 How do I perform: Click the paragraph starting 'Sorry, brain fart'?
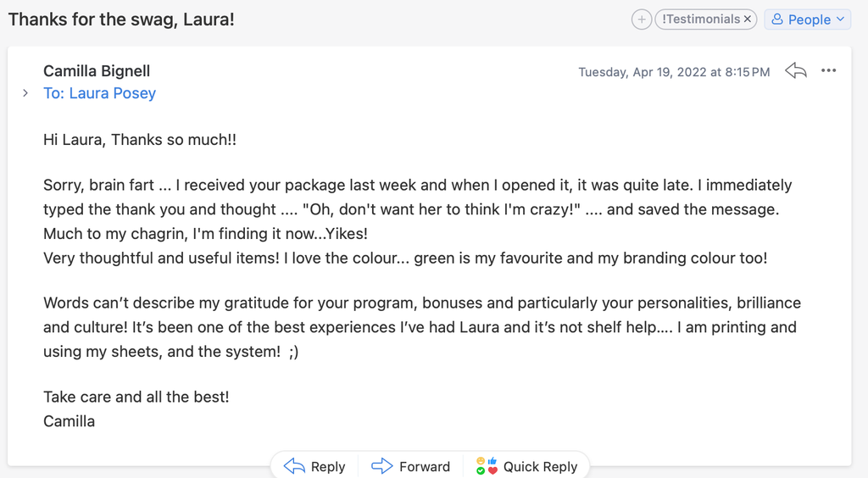click(417, 208)
